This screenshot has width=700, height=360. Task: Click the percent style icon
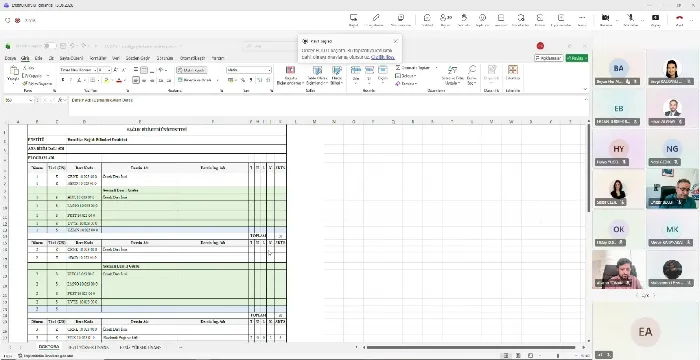tap(242, 80)
